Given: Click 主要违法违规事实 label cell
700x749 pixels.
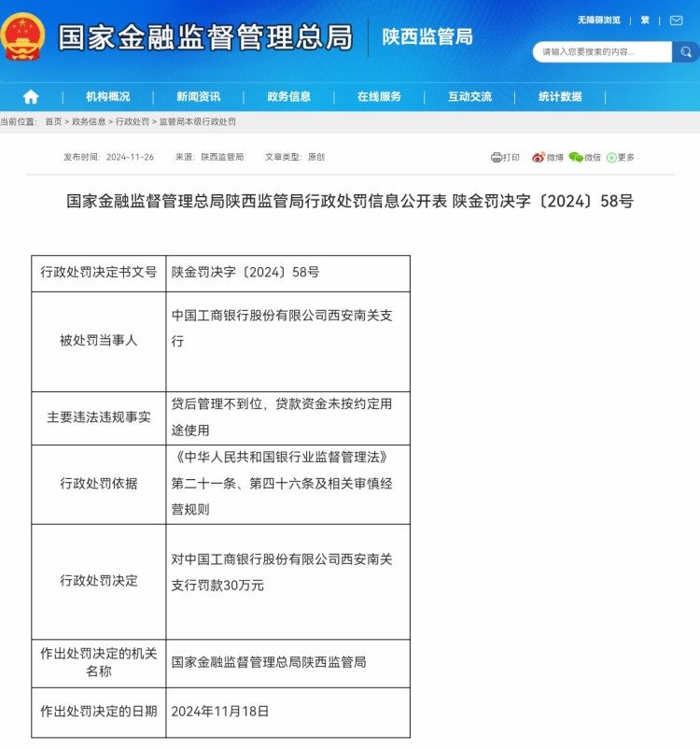Looking at the screenshot, I should [x=99, y=418].
